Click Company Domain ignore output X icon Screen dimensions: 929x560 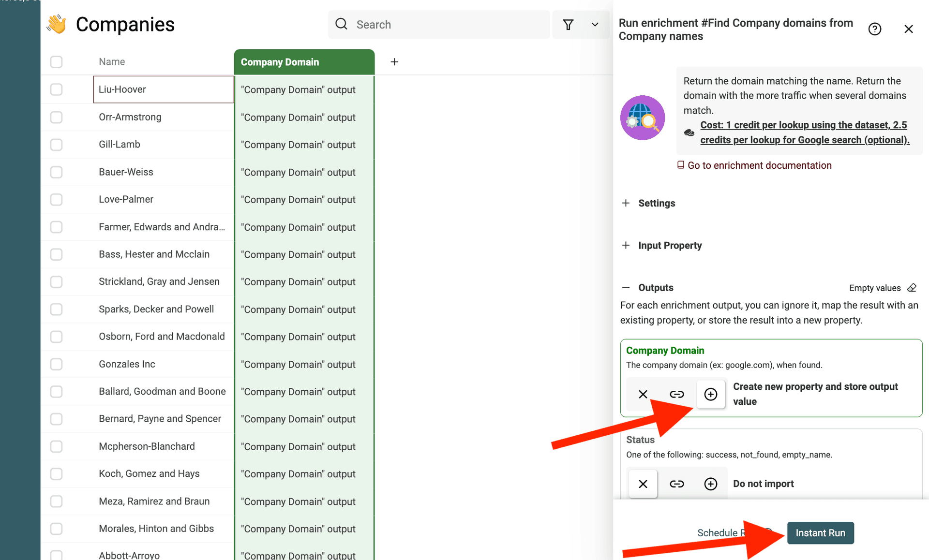(643, 394)
